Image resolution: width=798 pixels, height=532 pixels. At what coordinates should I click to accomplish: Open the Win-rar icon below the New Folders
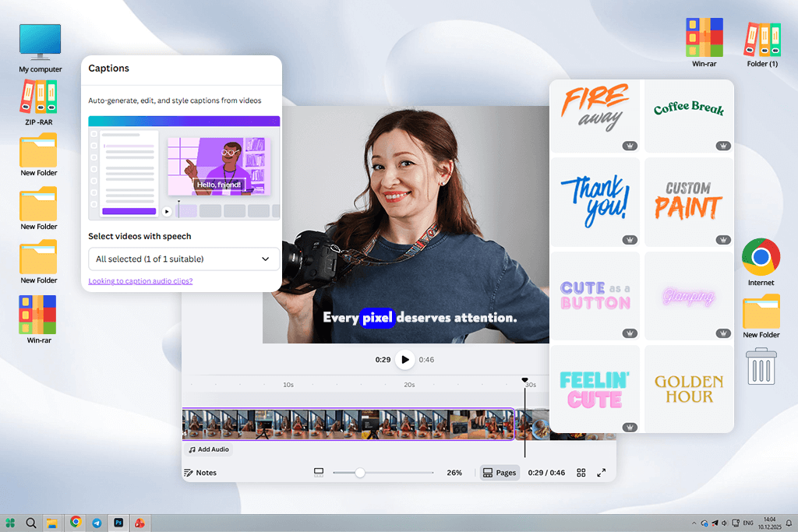point(39,319)
